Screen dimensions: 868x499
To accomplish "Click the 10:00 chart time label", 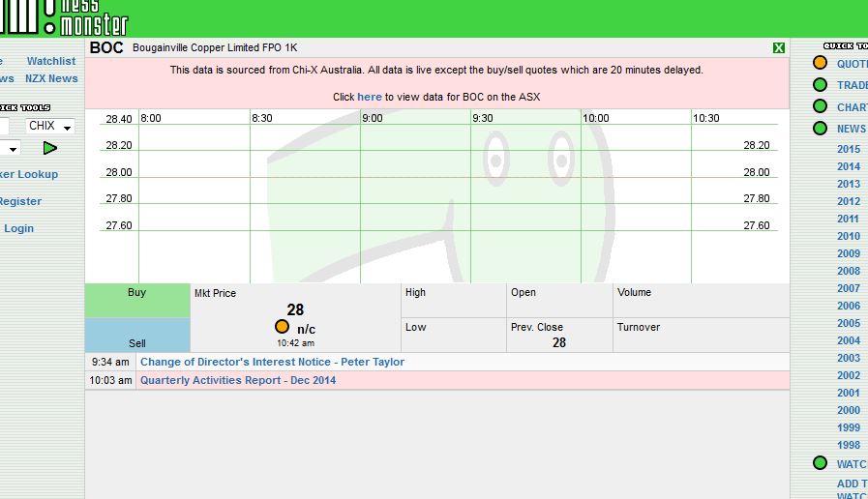I will pyautogui.click(x=596, y=118).
